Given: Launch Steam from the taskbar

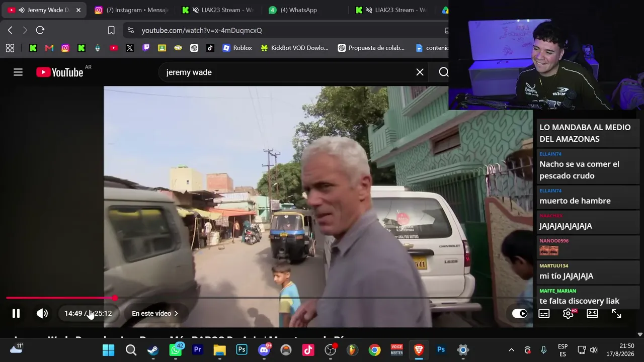Looking at the screenshot, I should [153, 349].
